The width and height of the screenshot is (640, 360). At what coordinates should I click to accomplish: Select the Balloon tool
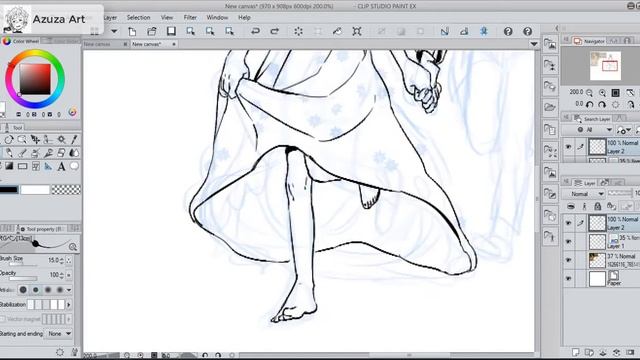click(74, 166)
